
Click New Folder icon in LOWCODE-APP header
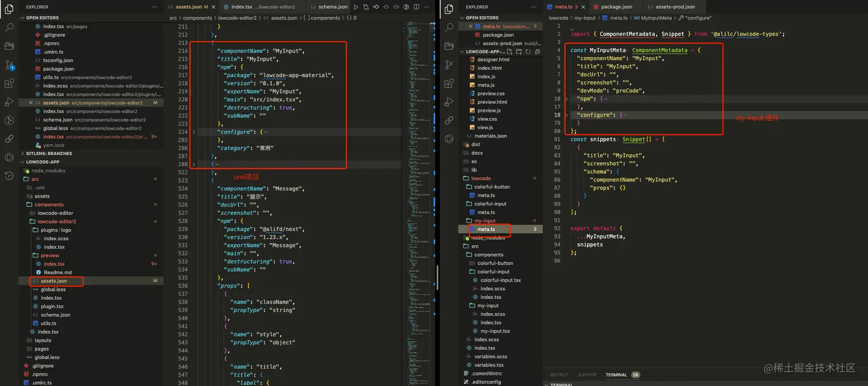[519, 52]
